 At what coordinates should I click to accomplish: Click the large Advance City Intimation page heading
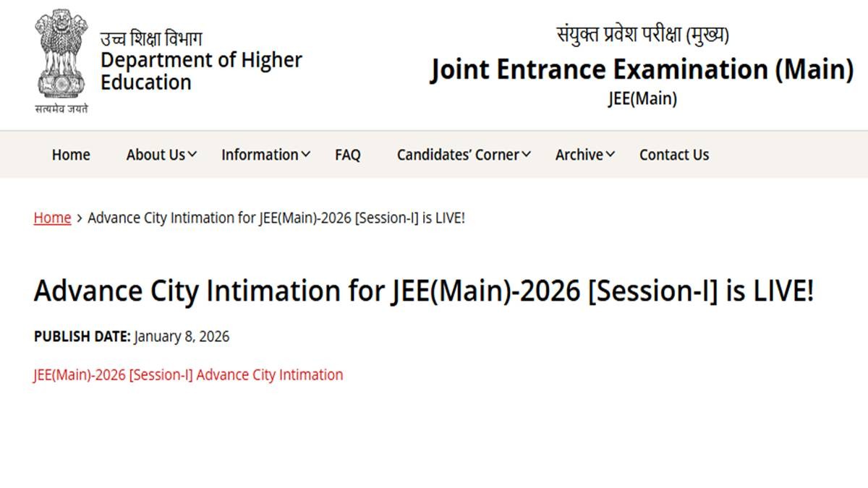pyautogui.click(x=423, y=291)
